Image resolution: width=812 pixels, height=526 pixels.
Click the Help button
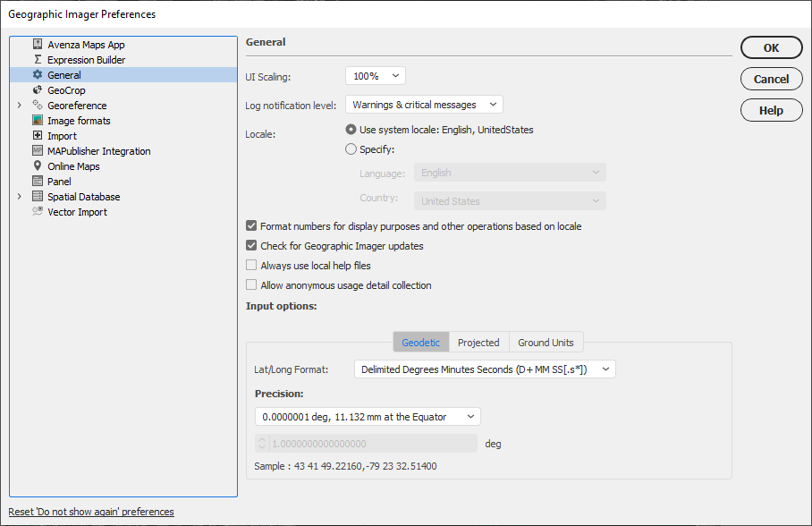tap(771, 110)
